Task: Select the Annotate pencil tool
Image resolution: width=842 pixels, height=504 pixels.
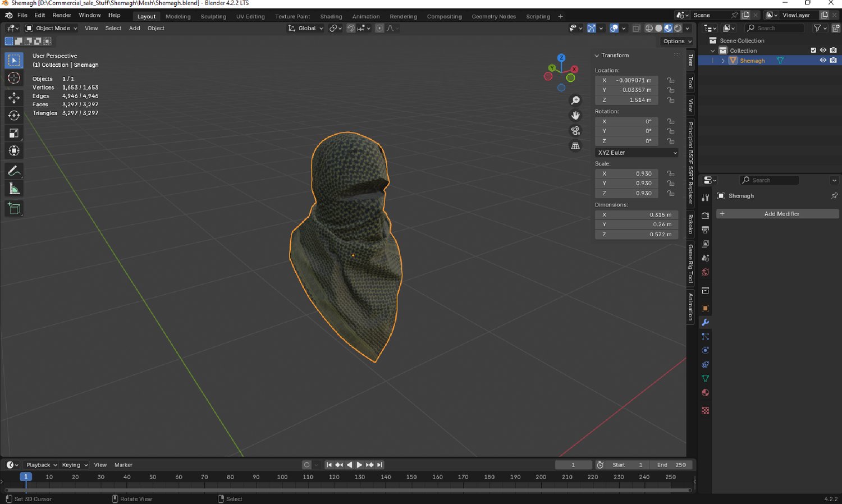Action: point(14,171)
